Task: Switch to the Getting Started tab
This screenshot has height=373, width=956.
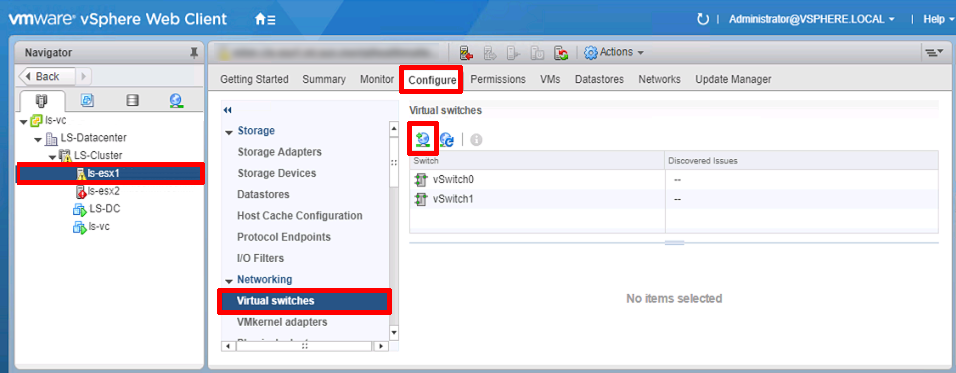Action: click(254, 79)
